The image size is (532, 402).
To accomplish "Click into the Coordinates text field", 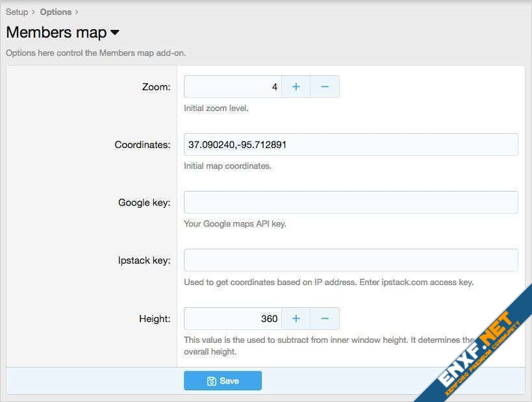I will pyautogui.click(x=351, y=145).
